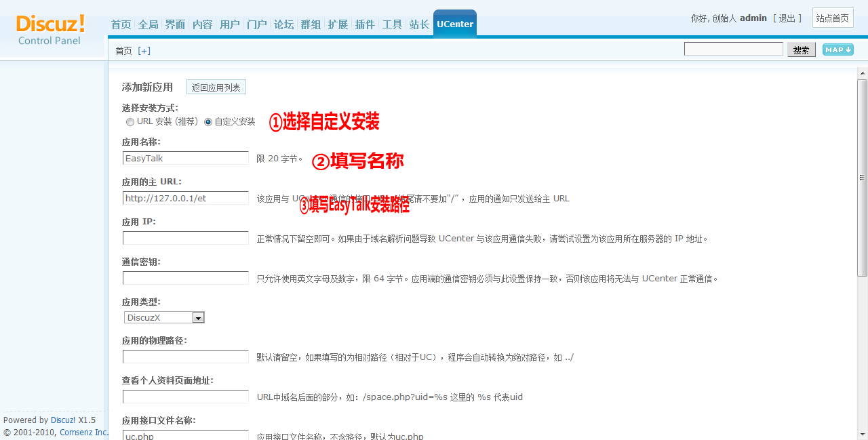Click 返回应用列表 button
The width and height of the screenshot is (868, 440).
click(216, 87)
